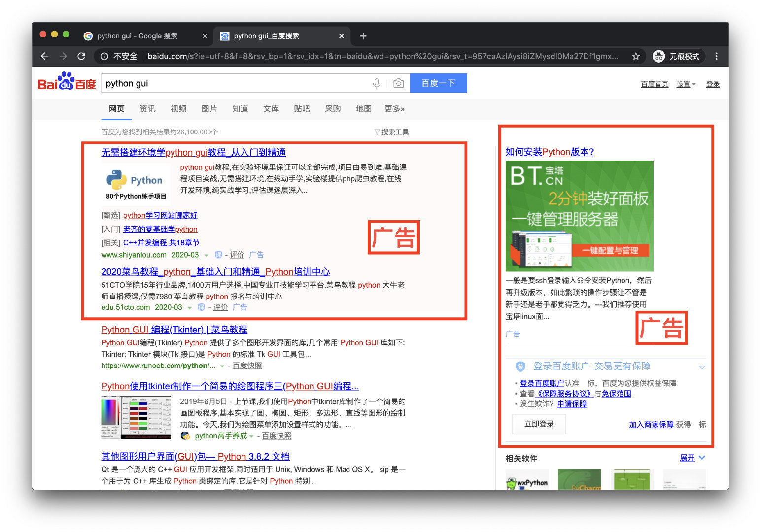761x532 pixels.
Task: Click the 百度一下 search button
Action: click(439, 83)
